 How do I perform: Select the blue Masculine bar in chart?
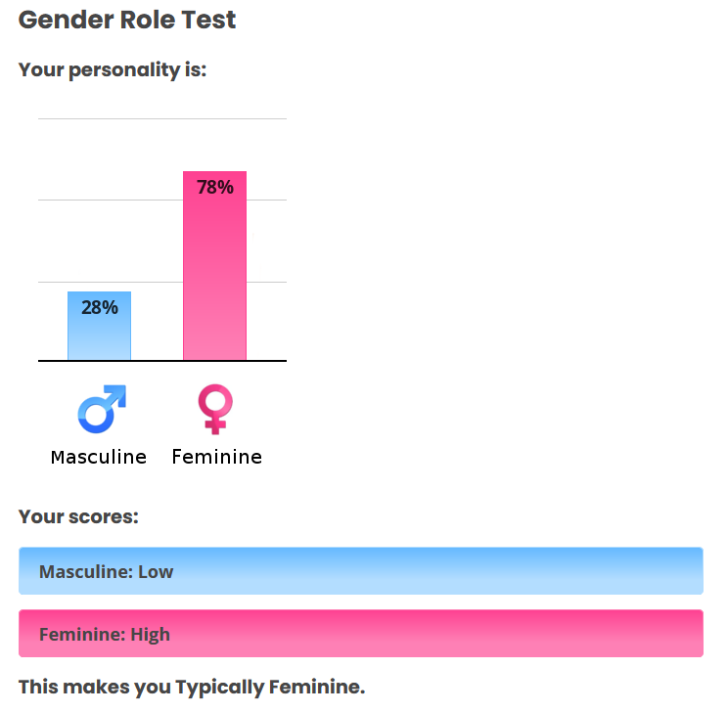(100, 326)
